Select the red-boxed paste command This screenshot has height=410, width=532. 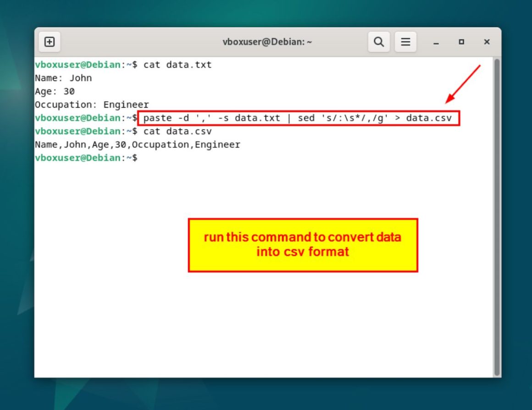pyautogui.click(x=298, y=118)
